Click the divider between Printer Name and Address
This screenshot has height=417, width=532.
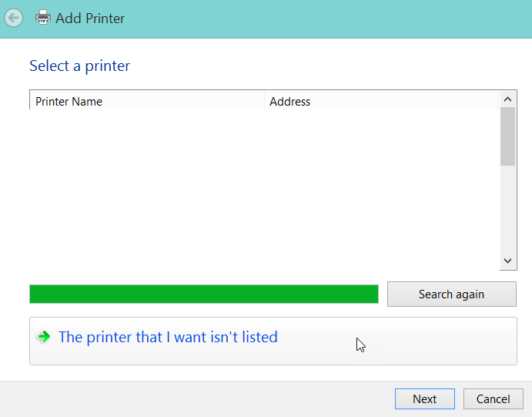point(264,101)
